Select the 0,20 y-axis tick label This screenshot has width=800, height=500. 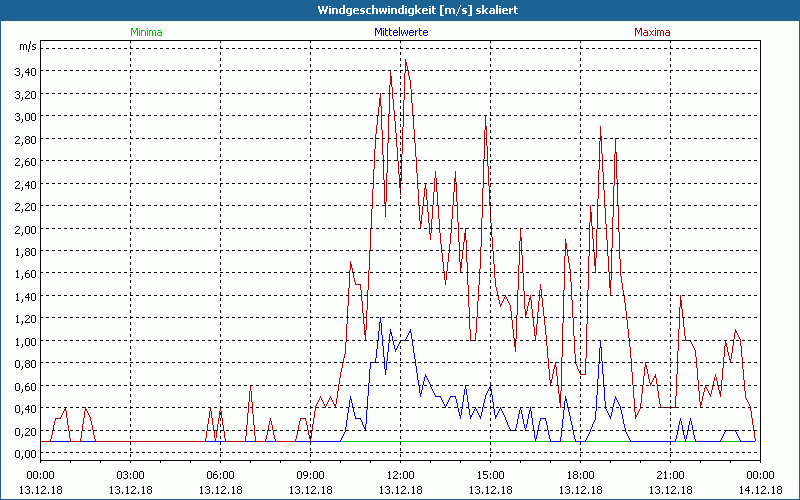pos(25,432)
